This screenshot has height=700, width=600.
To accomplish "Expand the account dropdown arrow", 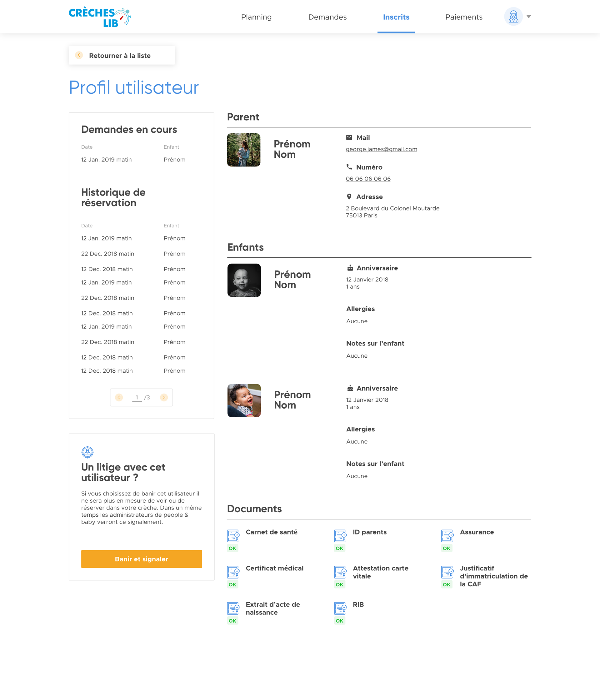I will click(529, 17).
